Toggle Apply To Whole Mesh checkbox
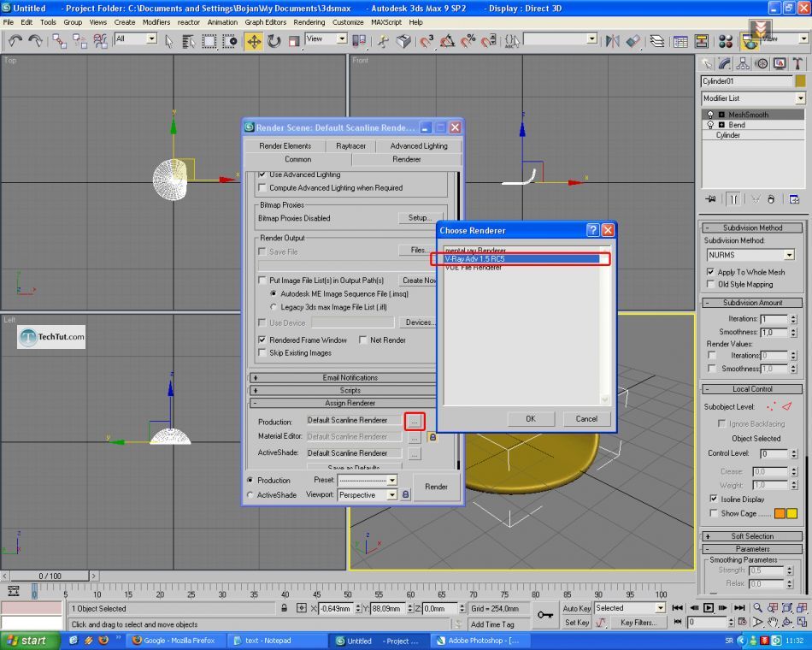Viewport: 812px width, 650px height. pyautogui.click(x=711, y=272)
